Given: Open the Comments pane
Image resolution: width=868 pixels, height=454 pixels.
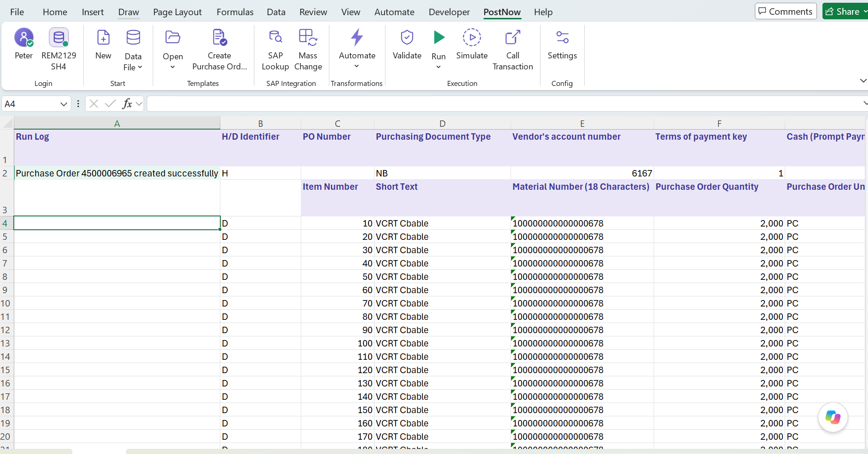Looking at the screenshot, I should 786,11.
